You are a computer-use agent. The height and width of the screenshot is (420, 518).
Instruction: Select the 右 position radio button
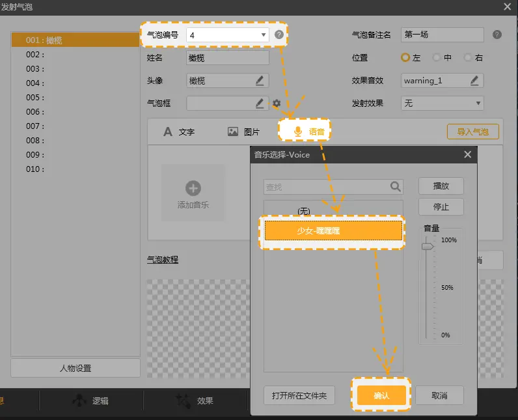tap(468, 58)
